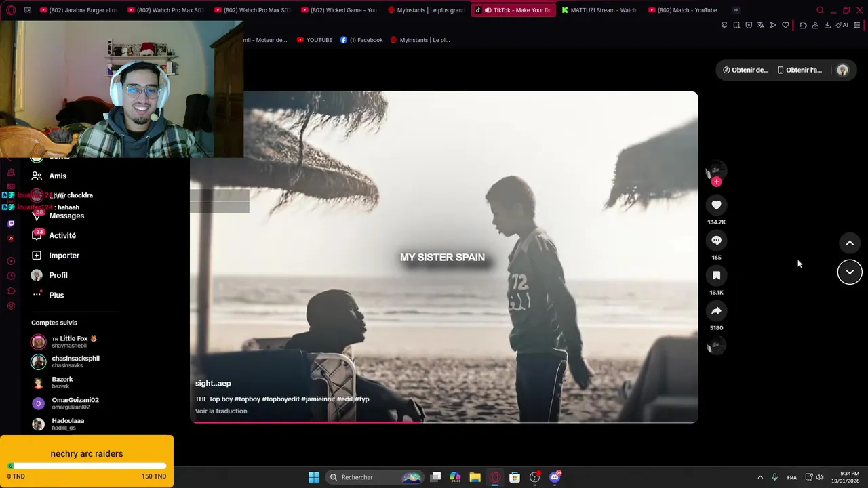Open the YOUTUBE bookmark

[x=315, y=40]
